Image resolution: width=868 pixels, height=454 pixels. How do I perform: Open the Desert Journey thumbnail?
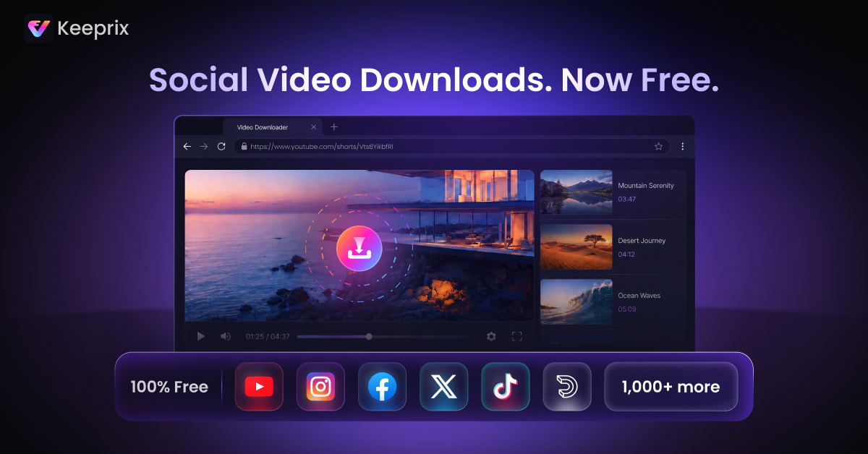pyautogui.click(x=576, y=247)
